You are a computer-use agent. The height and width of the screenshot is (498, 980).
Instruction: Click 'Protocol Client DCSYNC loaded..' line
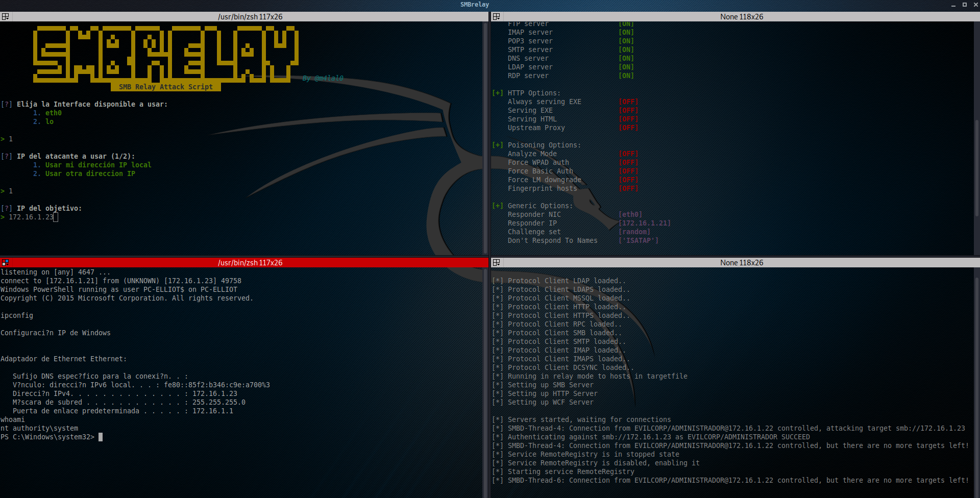[x=563, y=368]
